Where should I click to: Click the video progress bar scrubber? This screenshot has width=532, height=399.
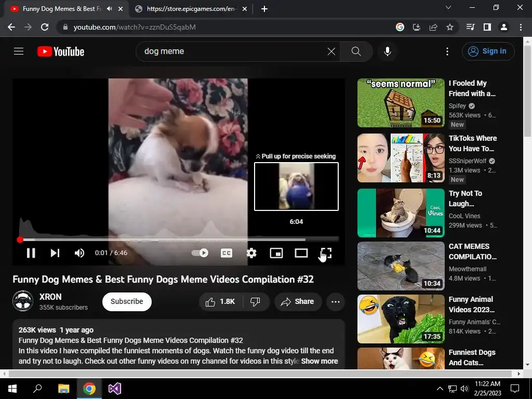[x=20, y=240]
